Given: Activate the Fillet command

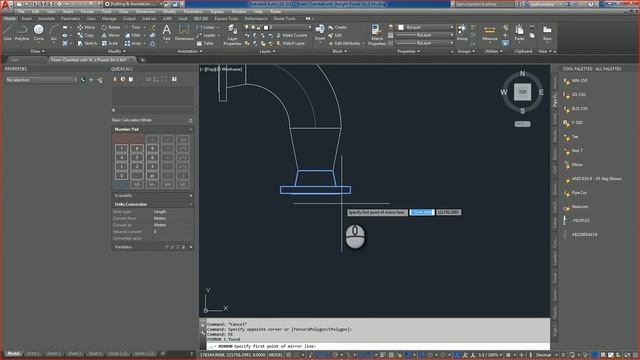Looking at the screenshot, I should (133, 36).
